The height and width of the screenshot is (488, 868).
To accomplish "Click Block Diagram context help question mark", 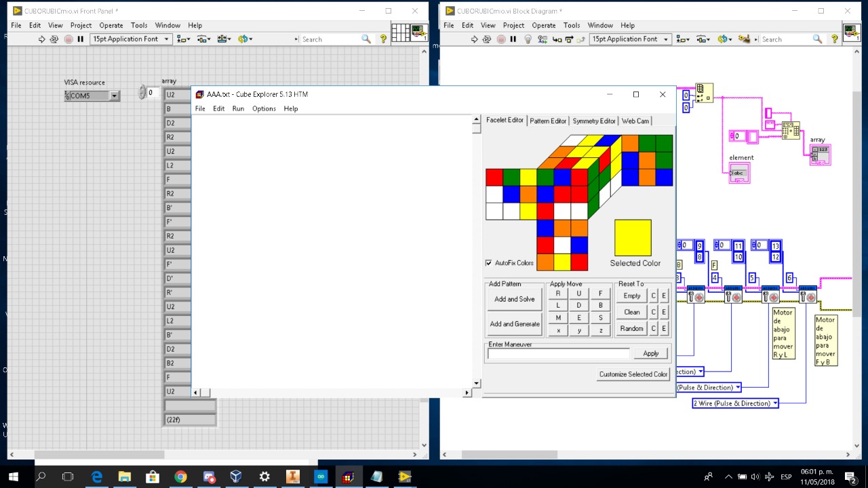I will pos(835,39).
